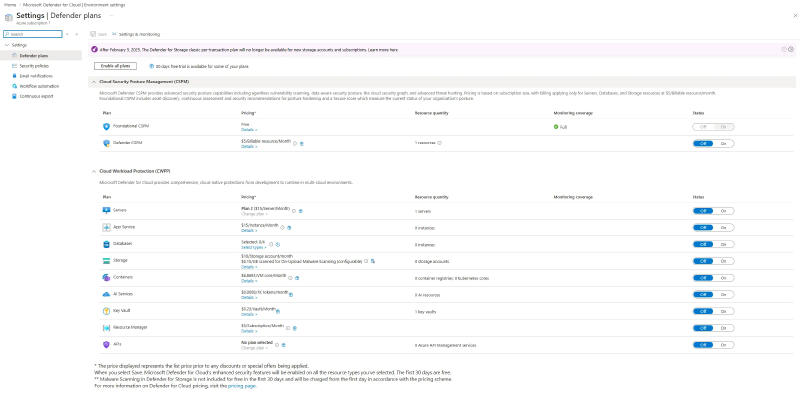
Task: Open the pricing page link in the footer
Action: click(242, 386)
